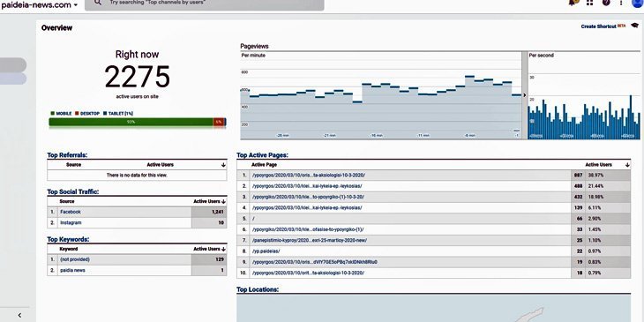Click the green mobile usage bar
This screenshot has height=322, width=644.
click(131, 122)
